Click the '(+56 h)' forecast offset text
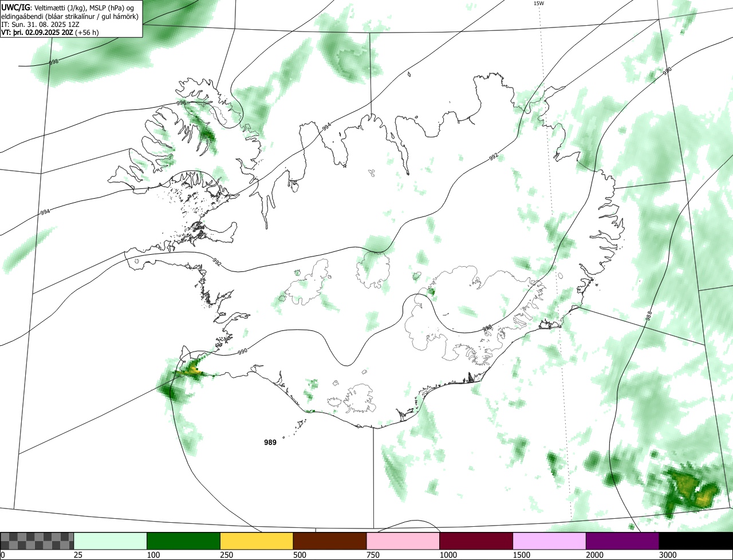The image size is (733, 560). [x=87, y=33]
